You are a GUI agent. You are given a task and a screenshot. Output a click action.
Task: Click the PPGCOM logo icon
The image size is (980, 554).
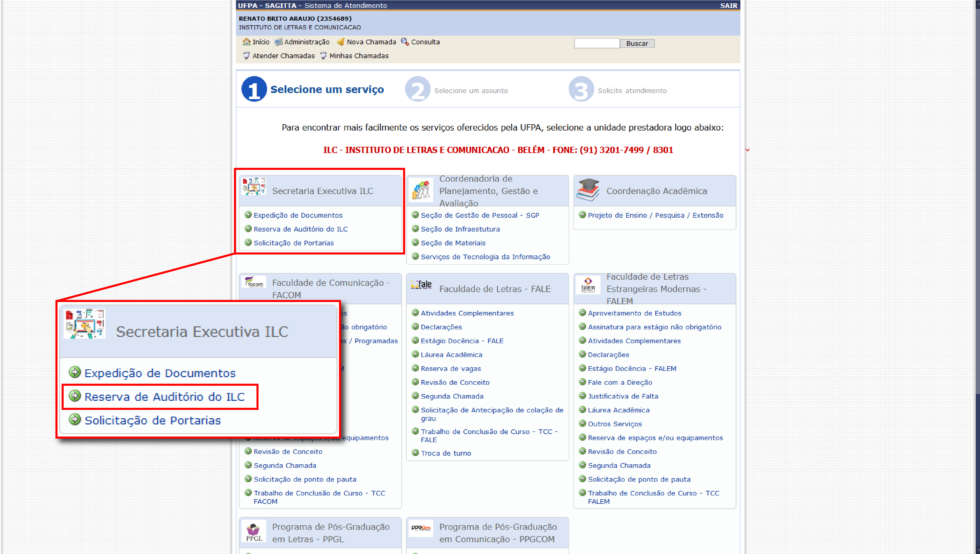tap(421, 528)
